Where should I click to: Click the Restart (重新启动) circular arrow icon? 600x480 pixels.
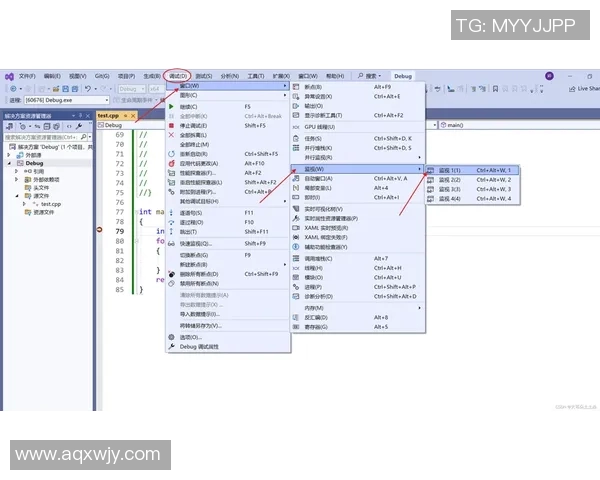tap(171, 154)
